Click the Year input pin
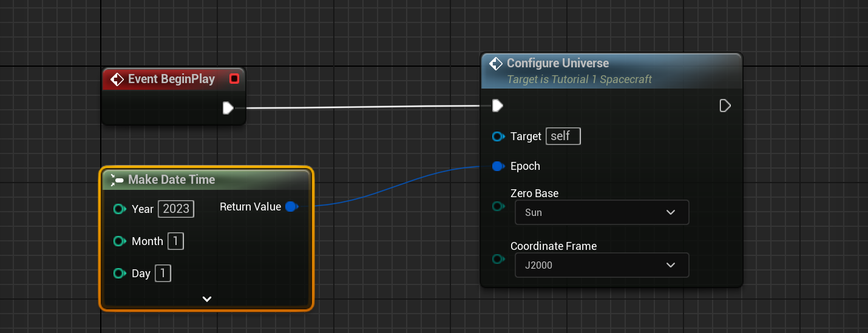 [x=120, y=209]
